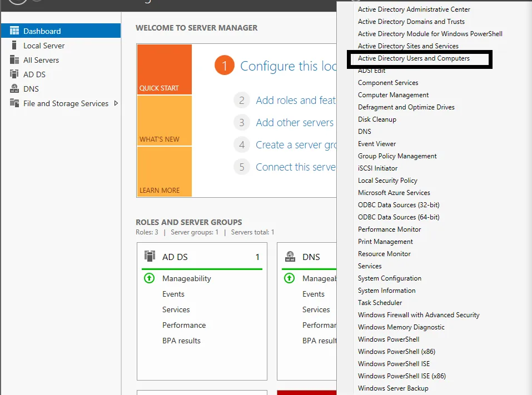Viewport: 532px width, 395px height.
Task: Open Windows Firewall with Advanced Security
Action: click(419, 314)
